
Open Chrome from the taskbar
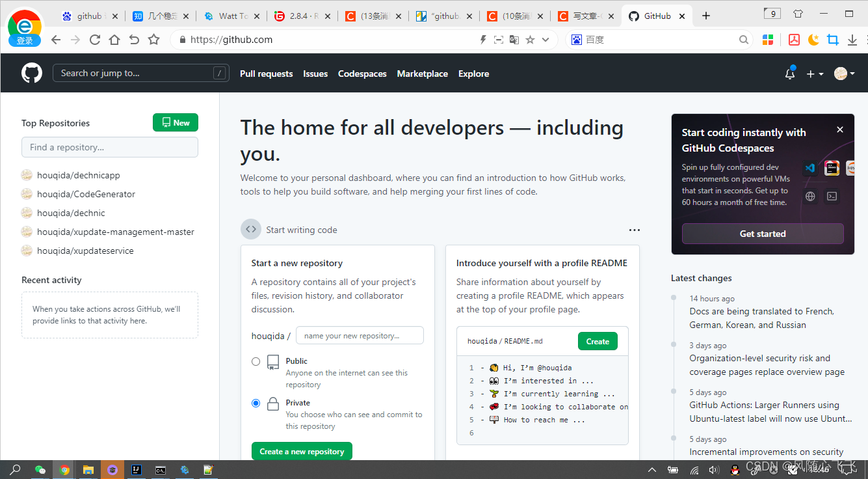64,469
